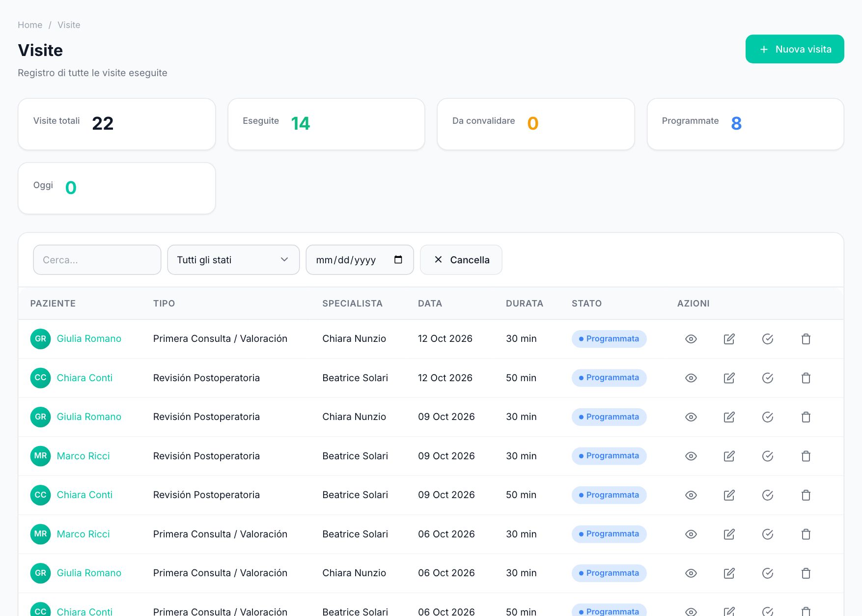View Chiara Conti's 09 Oct visit details

pos(691,495)
